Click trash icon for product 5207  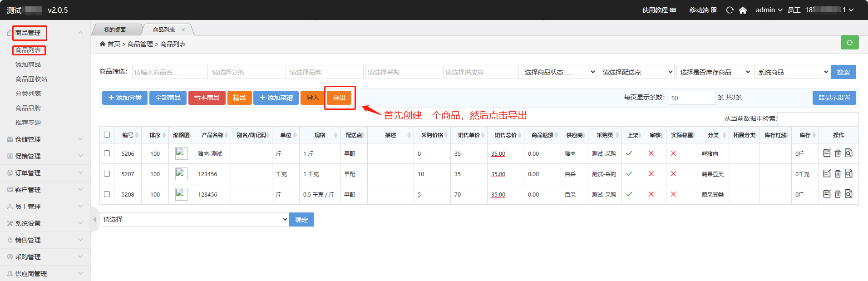point(838,174)
